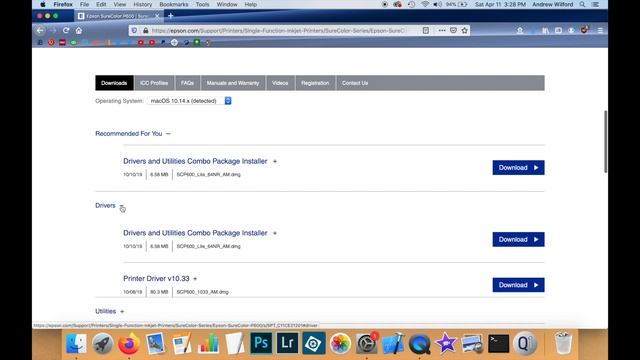The width and height of the screenshot is (640, 360).
Task: Open iMovie from the Dock
Action: tap(446, 343)
